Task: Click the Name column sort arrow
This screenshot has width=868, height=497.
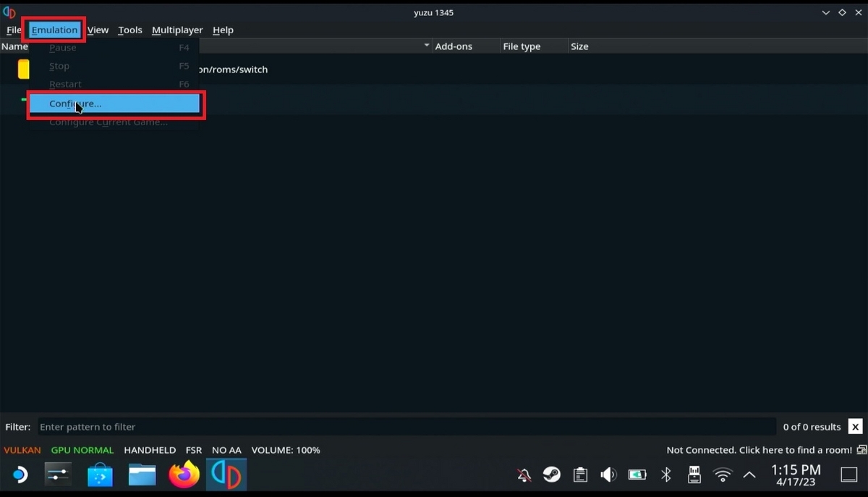Action: (427, 46)
